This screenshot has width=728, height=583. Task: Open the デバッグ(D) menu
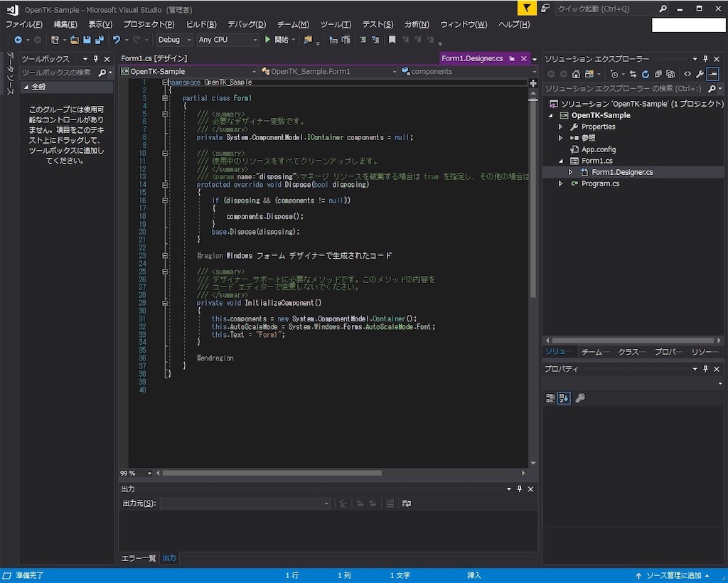(x=247, y=25)
